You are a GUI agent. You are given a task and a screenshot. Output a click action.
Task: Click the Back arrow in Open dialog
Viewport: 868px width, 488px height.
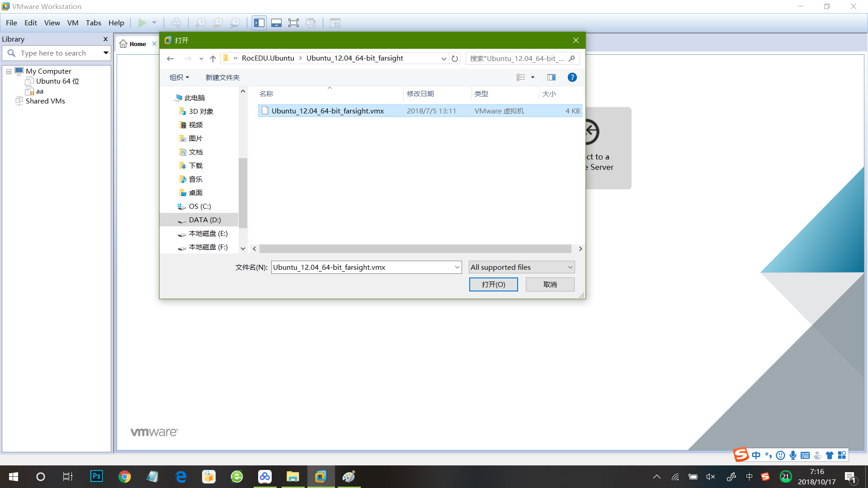170,58
